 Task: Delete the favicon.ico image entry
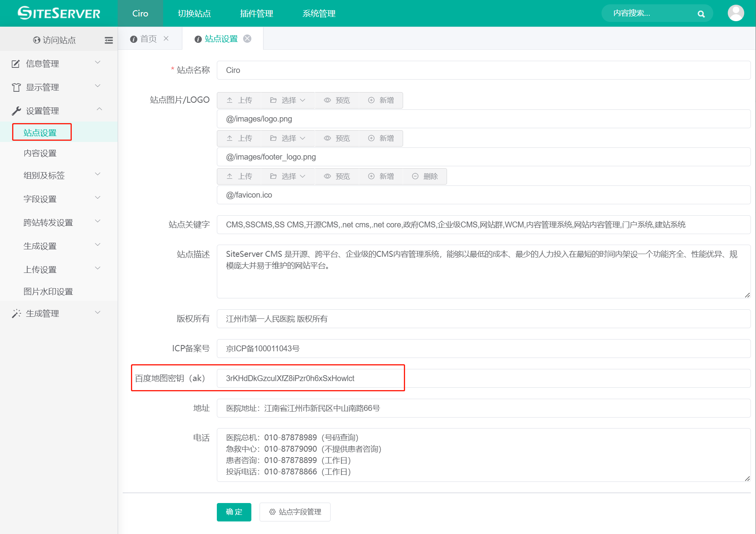click(x=425, y=176)
